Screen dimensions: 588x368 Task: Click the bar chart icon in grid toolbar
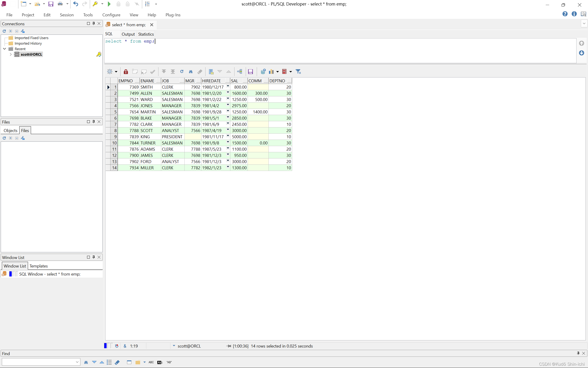click(271, 72)
